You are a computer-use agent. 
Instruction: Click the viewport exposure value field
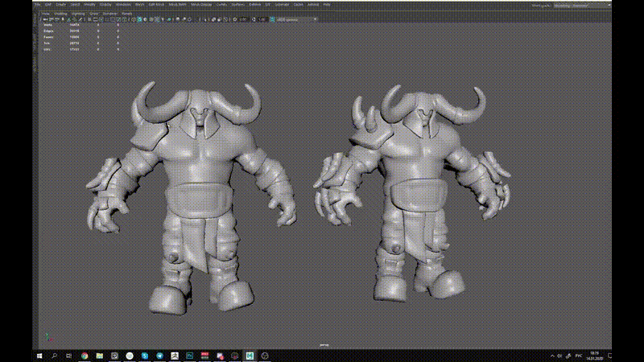[244, 19]
